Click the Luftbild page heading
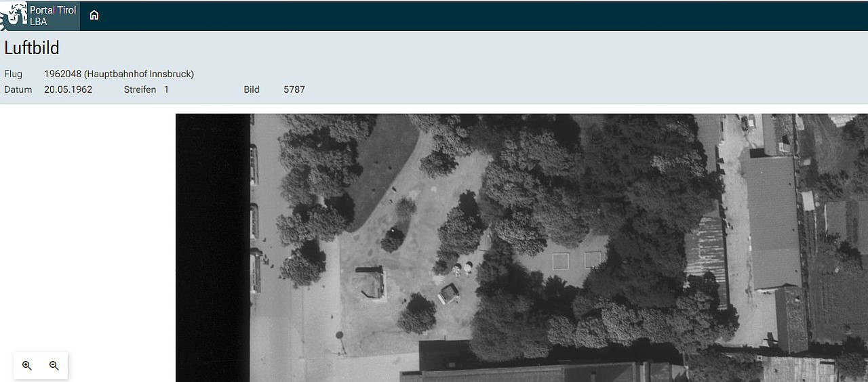Screen dimensions: 868x382 pyautogui.click(x=32, y=48)
